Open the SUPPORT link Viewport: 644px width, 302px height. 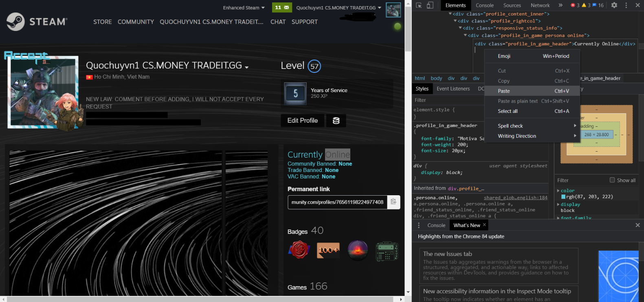pyautogui.click(x=304, y=22)
